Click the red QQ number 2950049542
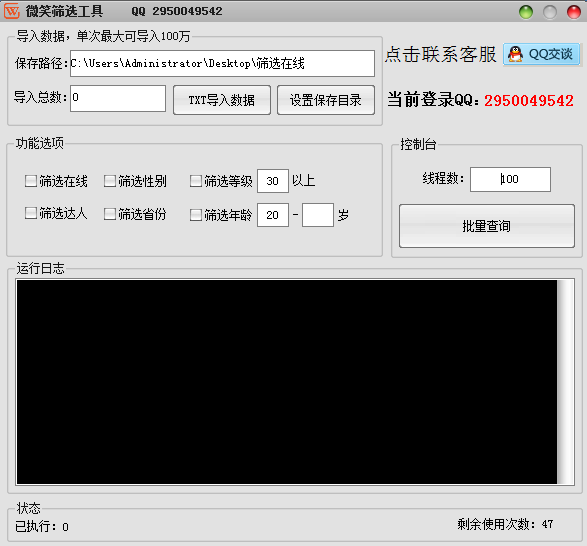The height and width of the screenshot is (546, 587). coord(529,100)
